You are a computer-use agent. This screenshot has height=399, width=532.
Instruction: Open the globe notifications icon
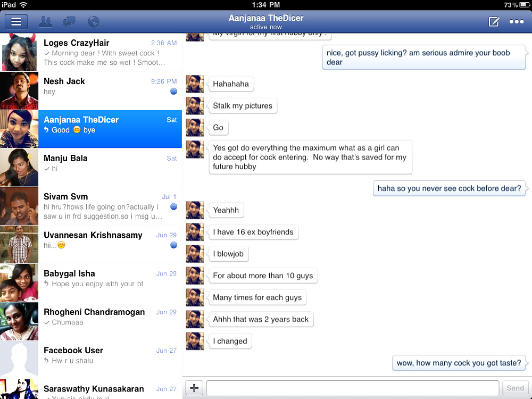93,22
